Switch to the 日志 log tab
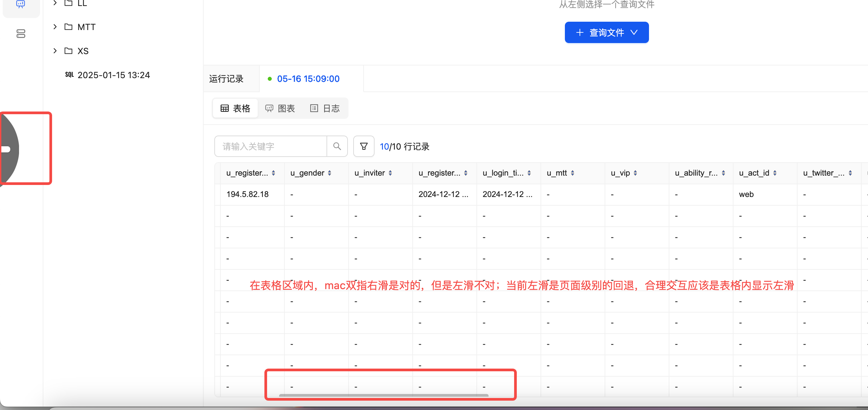The image size is (868, 410). [x=324, y=108]
